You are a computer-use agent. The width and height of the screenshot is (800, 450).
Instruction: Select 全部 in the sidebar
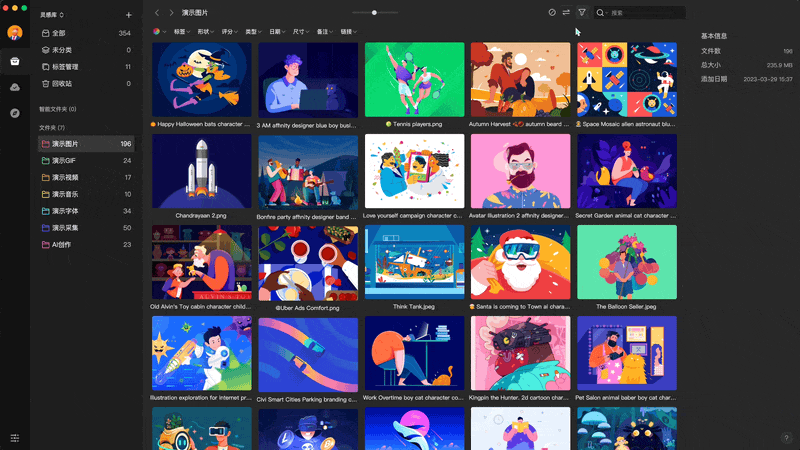coord(60,33)
